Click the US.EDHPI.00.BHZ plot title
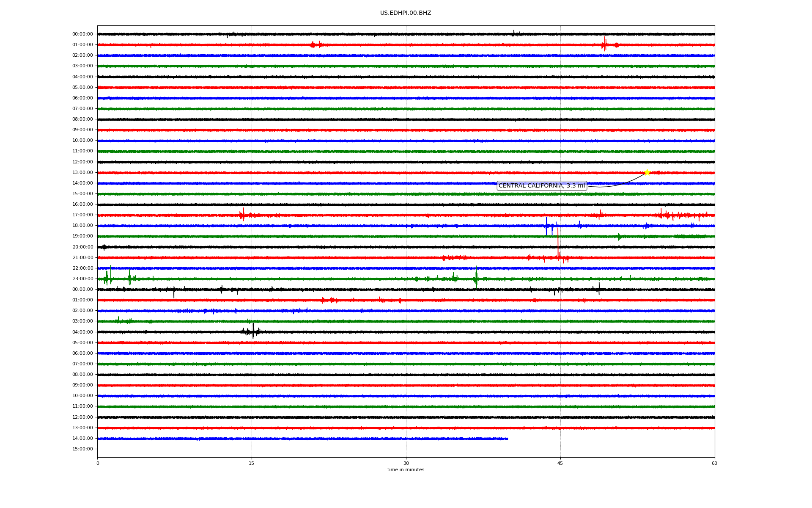Viewport: 812px width, 508px height. tap(405, 13)
